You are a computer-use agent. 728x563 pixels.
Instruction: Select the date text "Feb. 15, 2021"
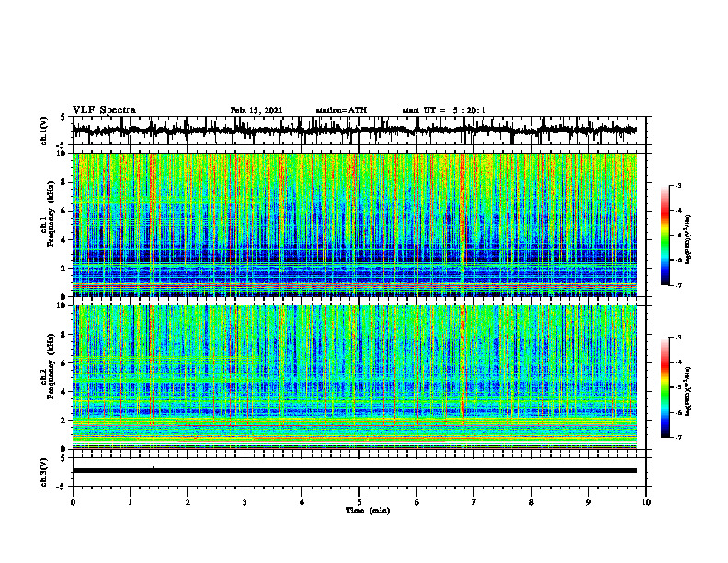coord(256,110)
